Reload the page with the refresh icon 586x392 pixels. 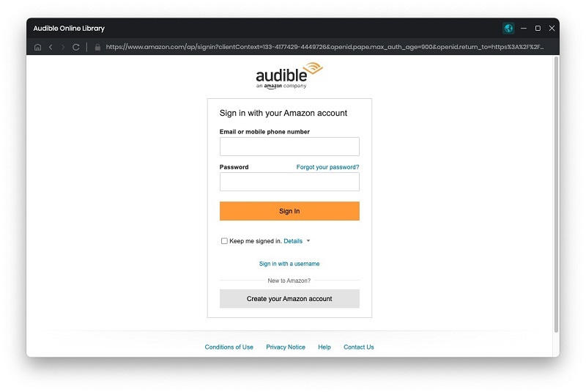(x=76, y=47)
